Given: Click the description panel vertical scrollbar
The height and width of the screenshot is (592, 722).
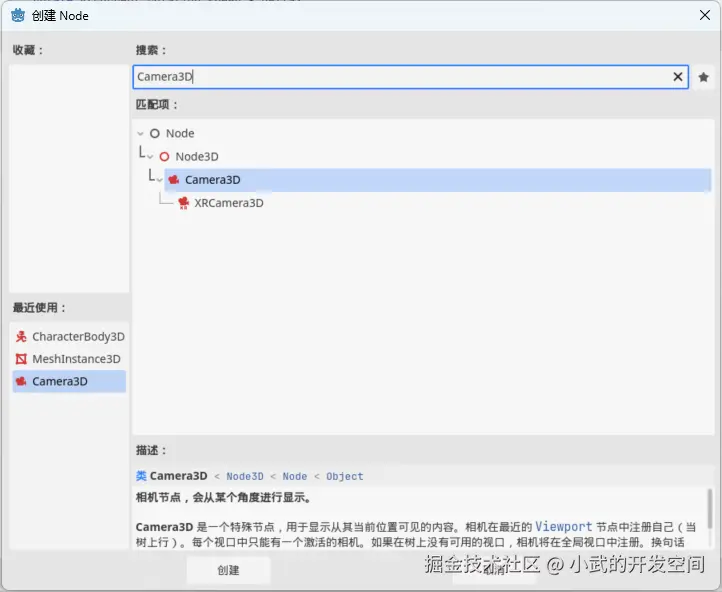Looking at the screenshot, I should (710, 509).
